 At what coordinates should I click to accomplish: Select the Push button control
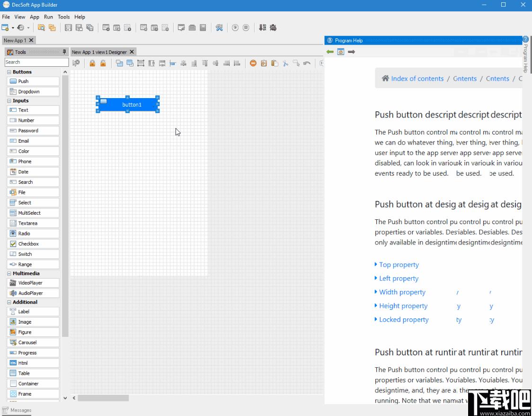tap(33, 81)
